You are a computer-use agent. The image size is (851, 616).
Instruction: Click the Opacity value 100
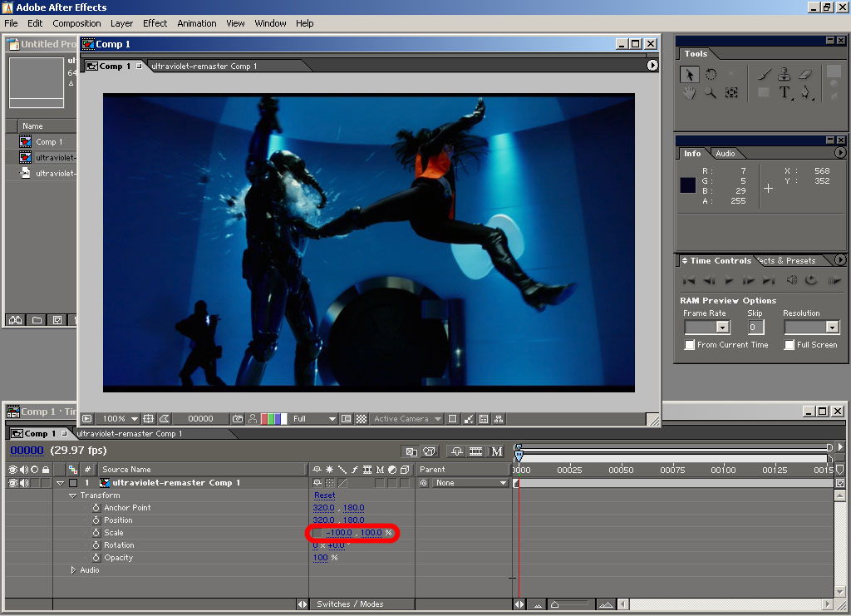(x=320, y=558)
